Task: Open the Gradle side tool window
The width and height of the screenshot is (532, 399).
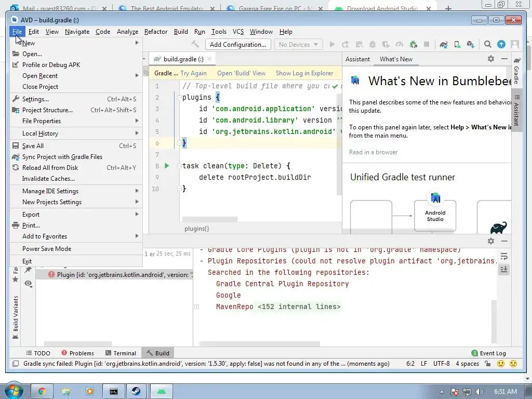Action: 516,71
